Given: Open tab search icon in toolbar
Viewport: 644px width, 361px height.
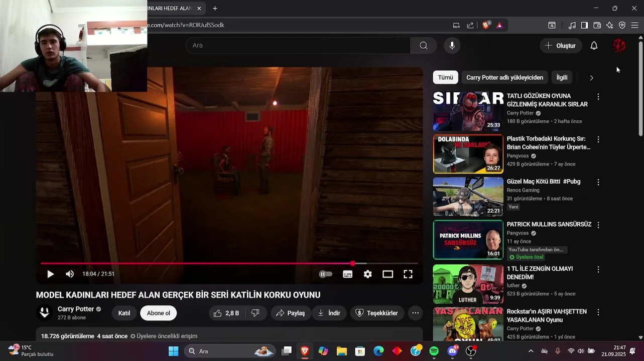Looking at the screenshot, I should click(x=552, y=25).
